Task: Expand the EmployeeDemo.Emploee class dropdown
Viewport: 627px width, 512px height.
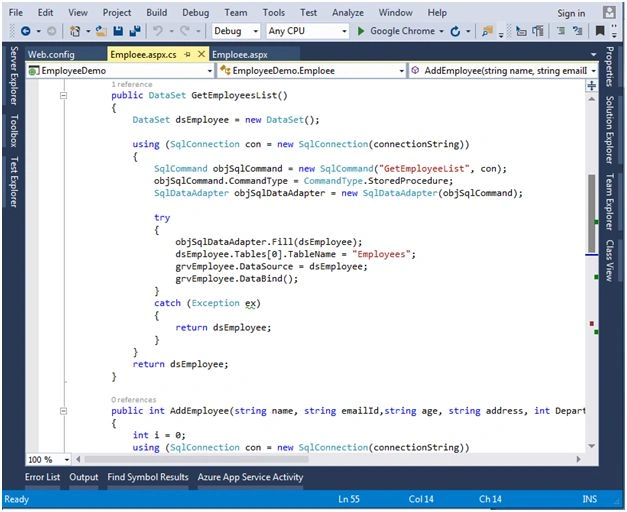Action: coord(312,71)
